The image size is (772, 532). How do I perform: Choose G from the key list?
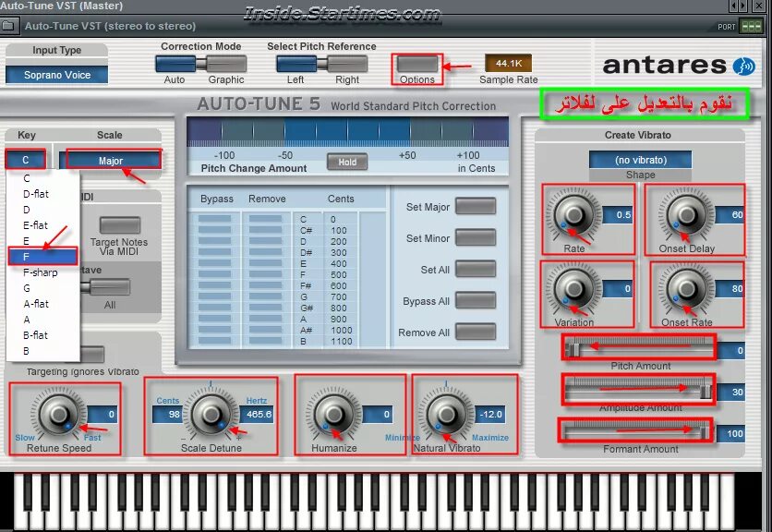click(42, 288)
